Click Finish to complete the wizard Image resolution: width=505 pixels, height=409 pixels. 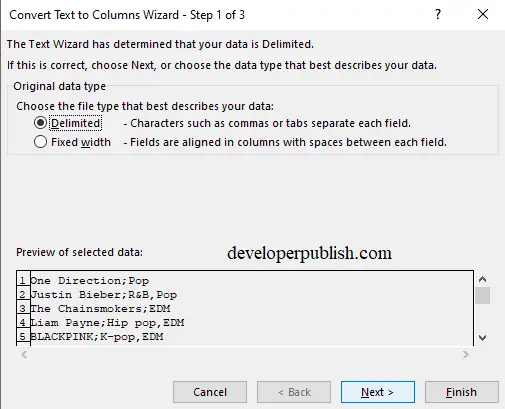[462, 392]
